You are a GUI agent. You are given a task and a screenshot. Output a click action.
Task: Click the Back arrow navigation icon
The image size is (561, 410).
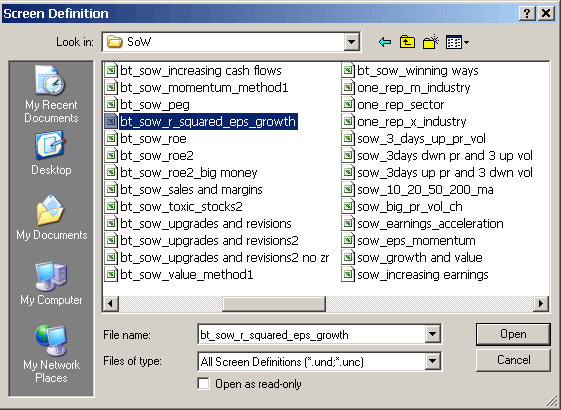point(385,42)
